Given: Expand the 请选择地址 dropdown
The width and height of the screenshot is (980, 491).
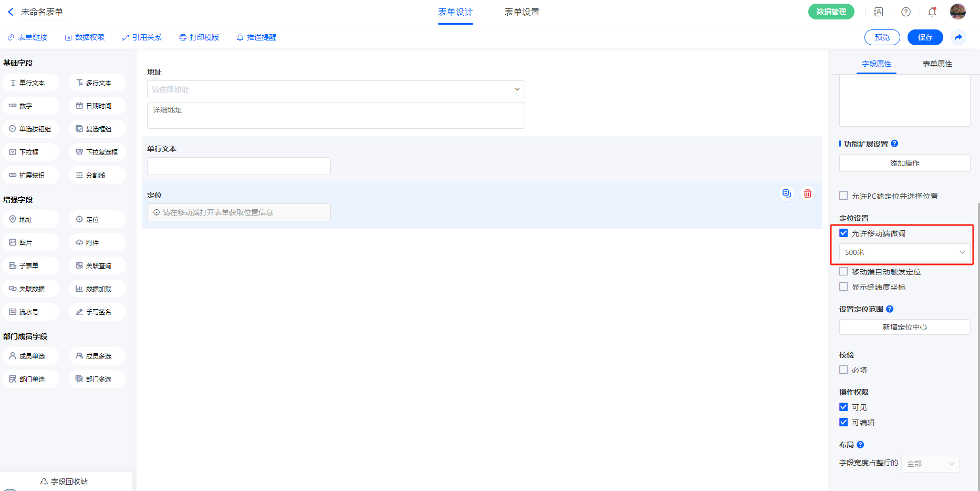Looking at the screenshot, I should [x=336, y=89].
